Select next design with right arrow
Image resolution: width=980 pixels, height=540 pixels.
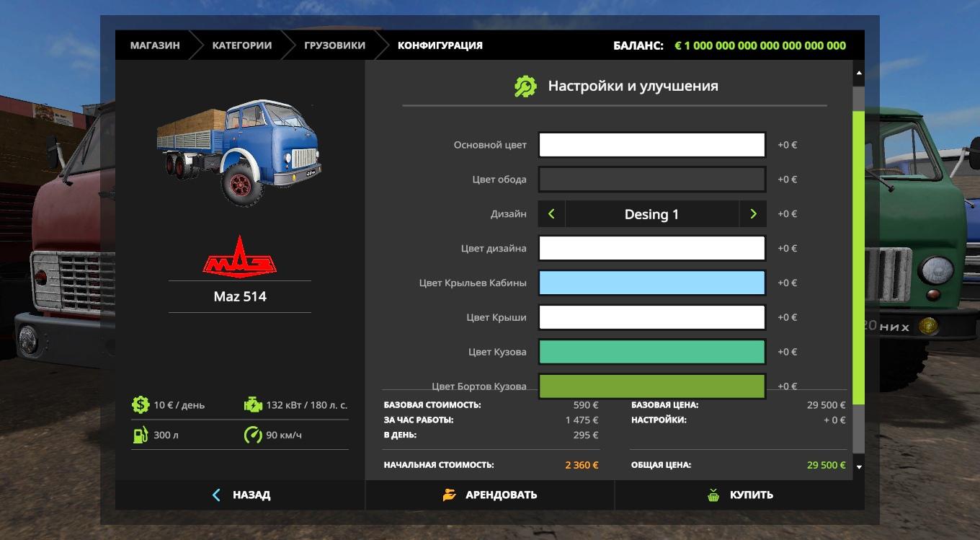[753, 214]
